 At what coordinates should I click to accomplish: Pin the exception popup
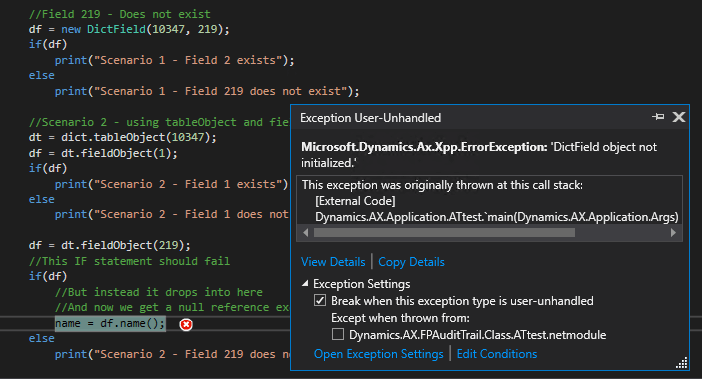point(658,117)
